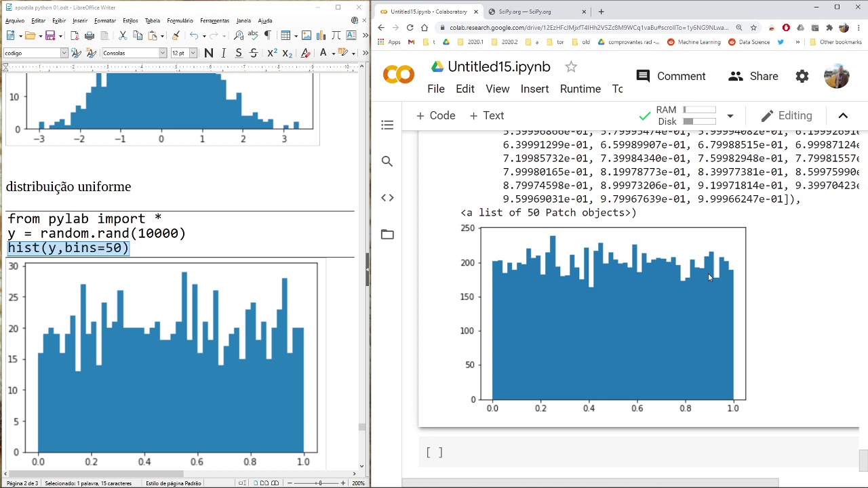Open Colab settings gear icon
The image size is (868, 488).
click(802, 76)
